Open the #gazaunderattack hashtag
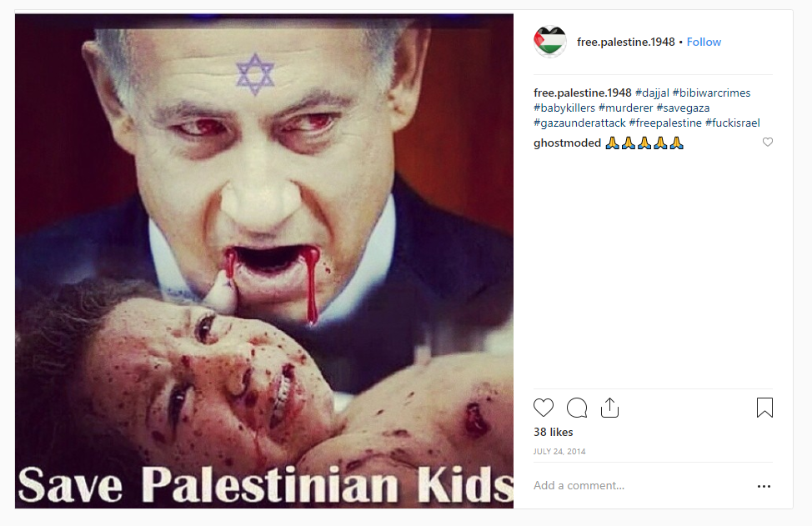812x526 pixels. point(579,123)
